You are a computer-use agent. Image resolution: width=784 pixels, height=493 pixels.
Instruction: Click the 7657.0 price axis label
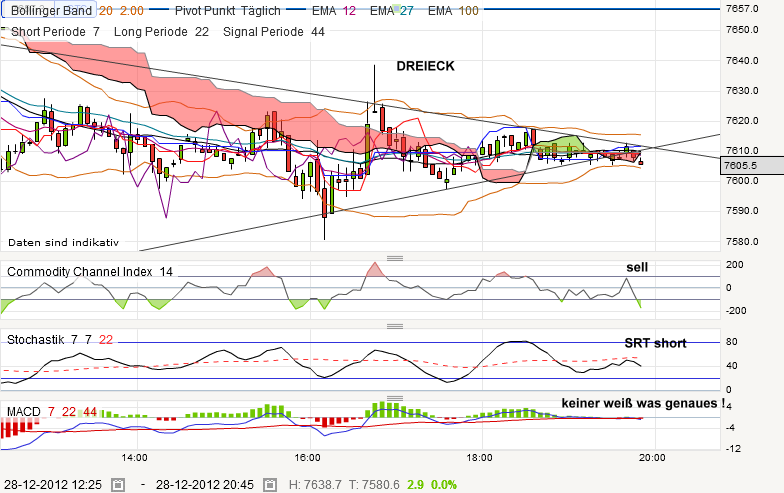click(742, 9)
